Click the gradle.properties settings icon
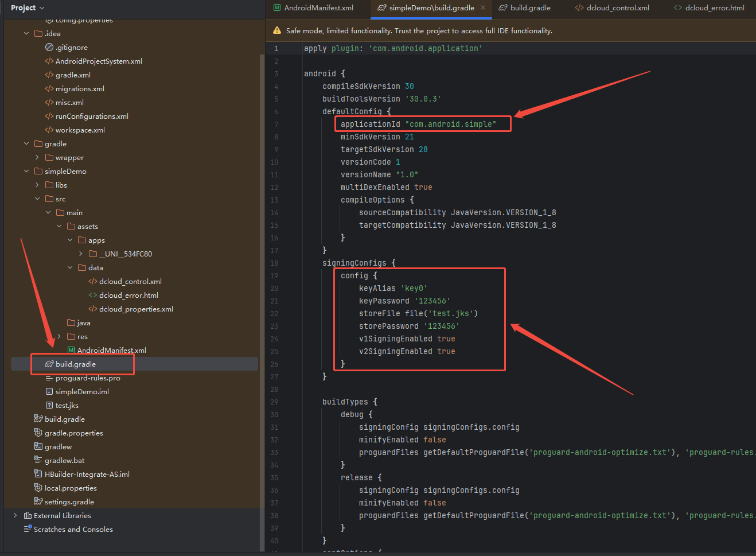Viewport: 756px width, 556px height. pos(38,433)
